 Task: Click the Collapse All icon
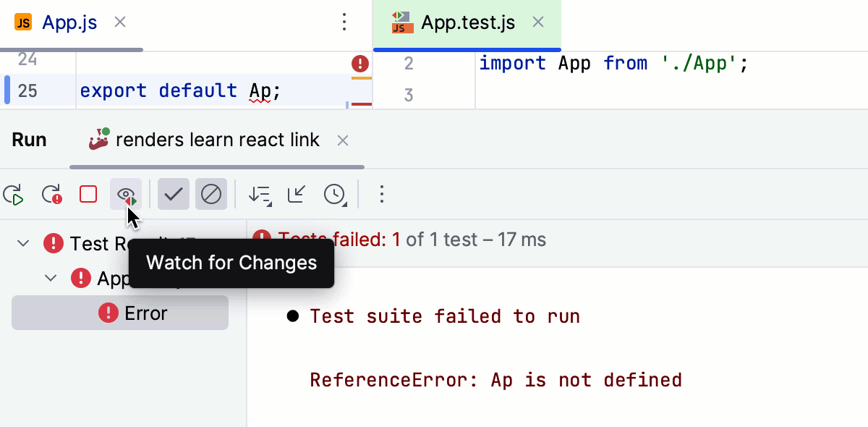pos(297,195)
